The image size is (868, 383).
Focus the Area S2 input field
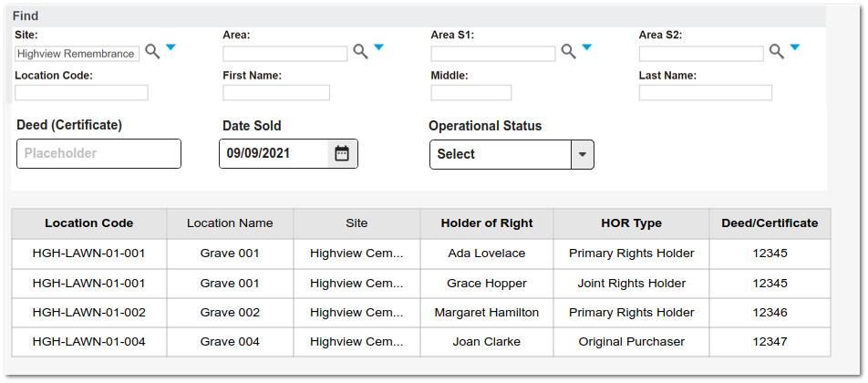tap(701, 54)
